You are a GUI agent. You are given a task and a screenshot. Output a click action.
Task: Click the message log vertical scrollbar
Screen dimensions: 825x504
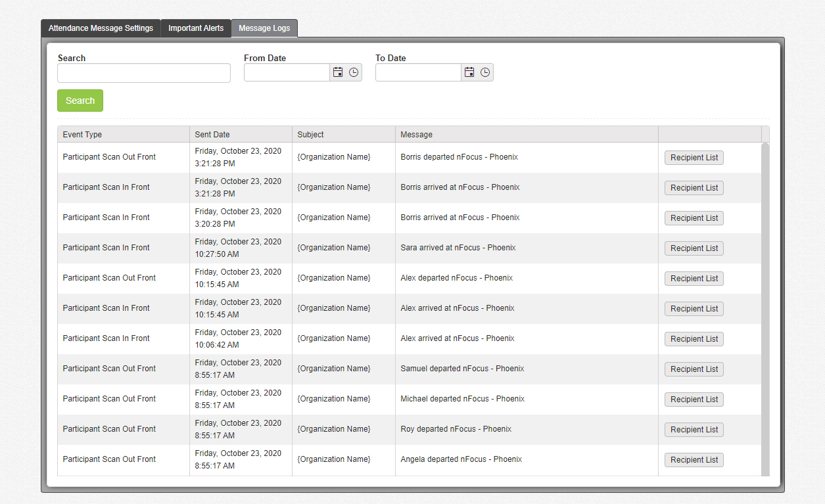(765, 309)
